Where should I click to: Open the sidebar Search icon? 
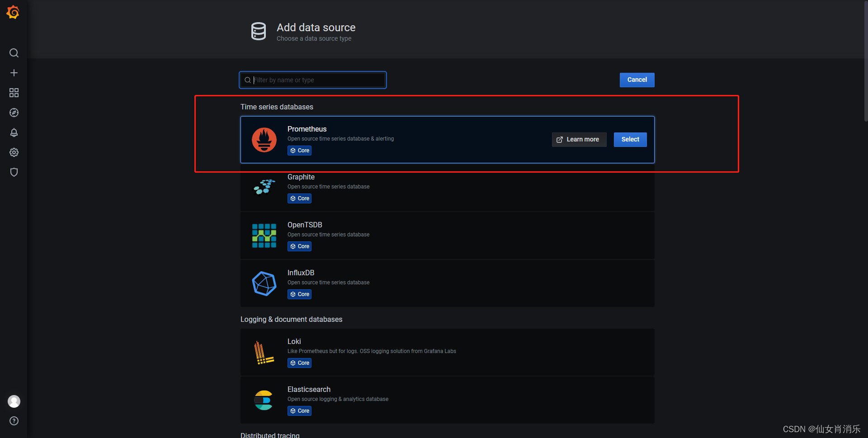14,53
